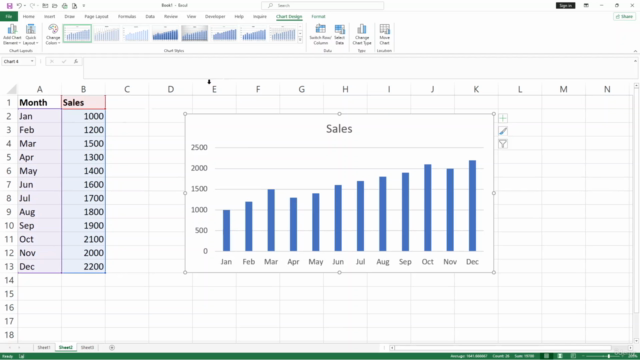
Task: Open the Developer tab
Action: tap(215, 16)
